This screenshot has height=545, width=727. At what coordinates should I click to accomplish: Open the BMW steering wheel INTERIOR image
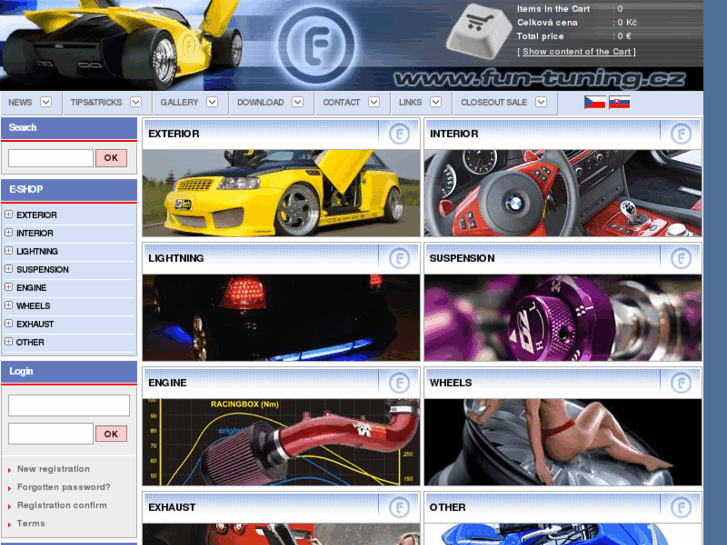[562, 193]
